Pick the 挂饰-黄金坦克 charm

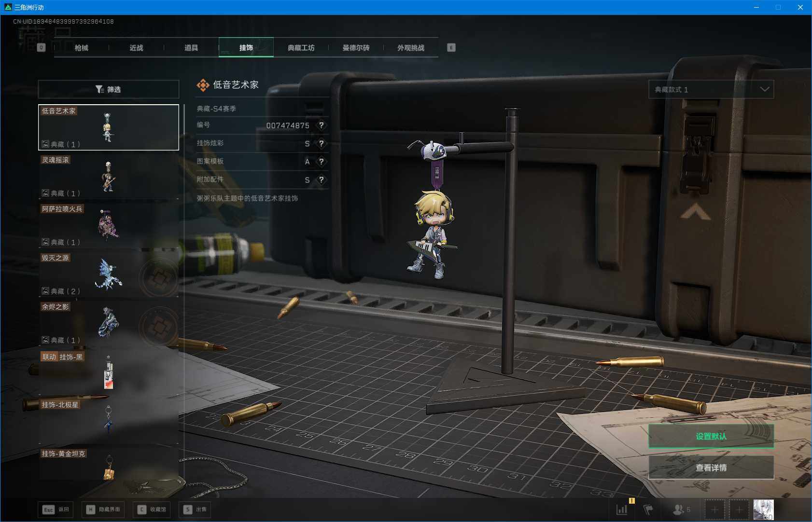coord(109,464)
